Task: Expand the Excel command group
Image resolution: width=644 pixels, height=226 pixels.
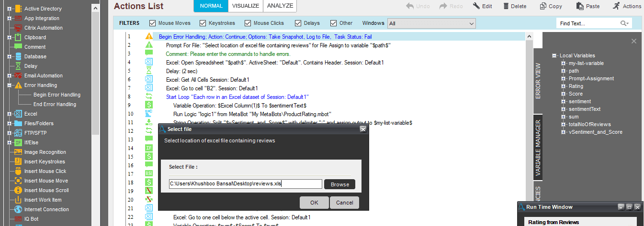Action: click(9, 114)
